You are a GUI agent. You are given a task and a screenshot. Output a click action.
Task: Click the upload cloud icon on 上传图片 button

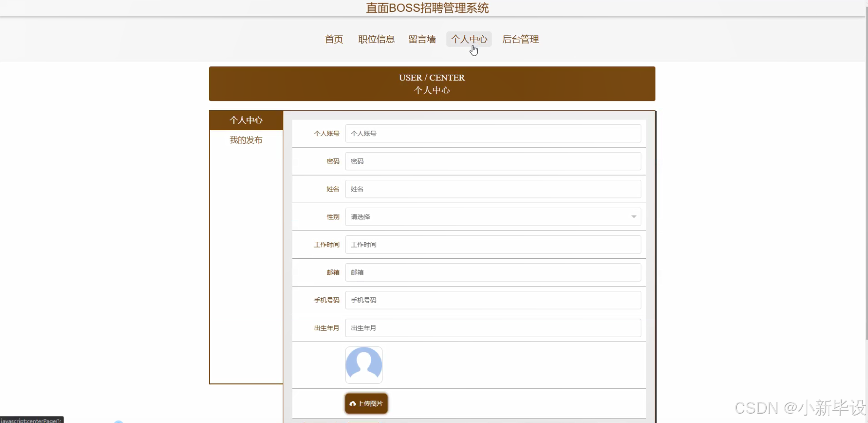tap(353, 403)
